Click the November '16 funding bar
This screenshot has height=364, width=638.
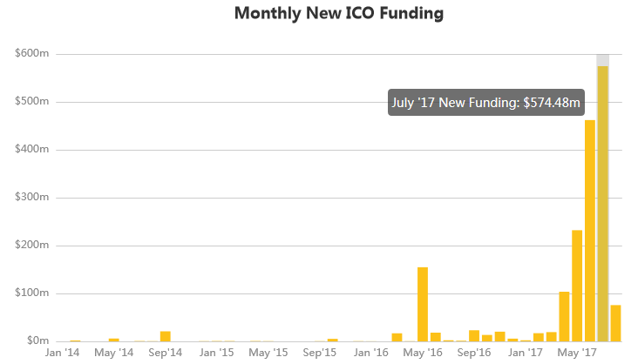coord(499,336)
